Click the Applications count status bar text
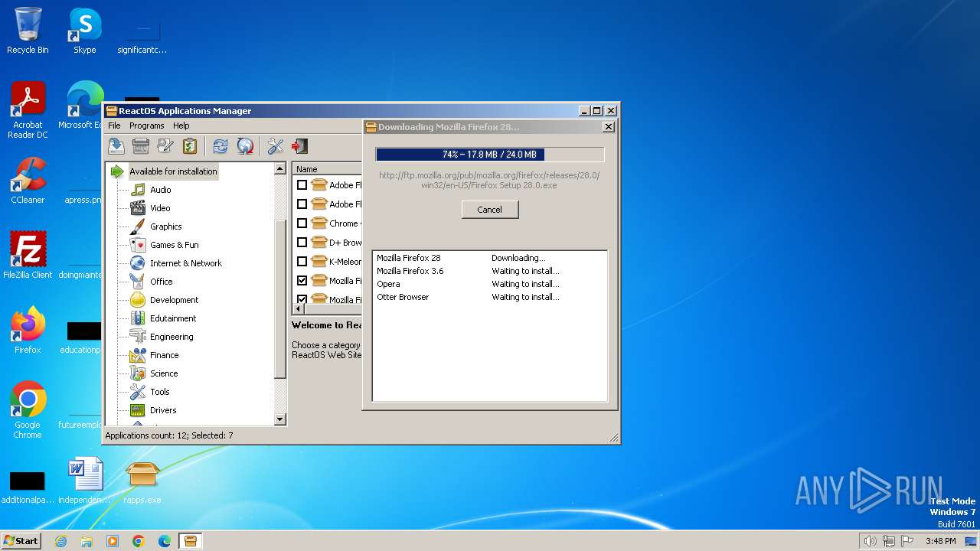 point(169,435)
